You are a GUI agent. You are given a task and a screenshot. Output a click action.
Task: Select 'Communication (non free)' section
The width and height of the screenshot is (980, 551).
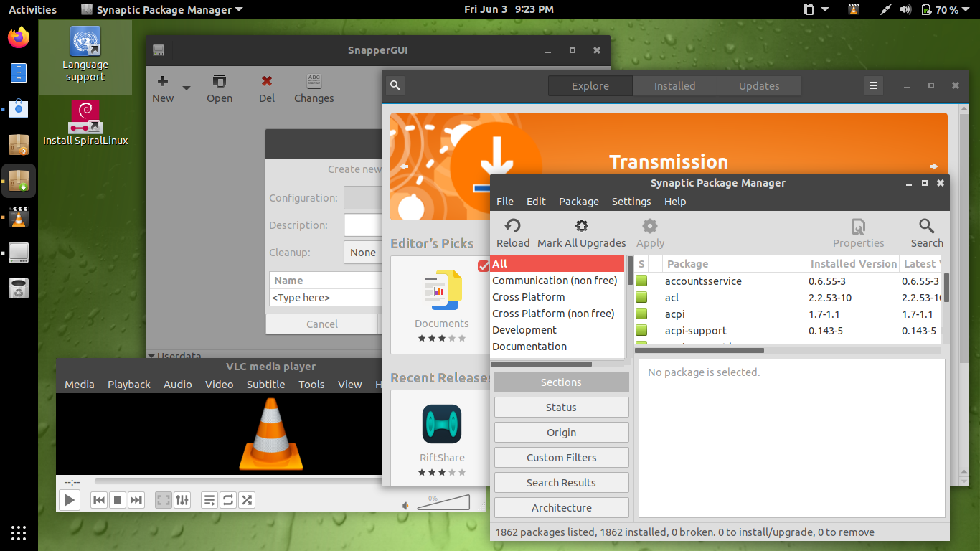pyautogui.click(x=557, y=281)
